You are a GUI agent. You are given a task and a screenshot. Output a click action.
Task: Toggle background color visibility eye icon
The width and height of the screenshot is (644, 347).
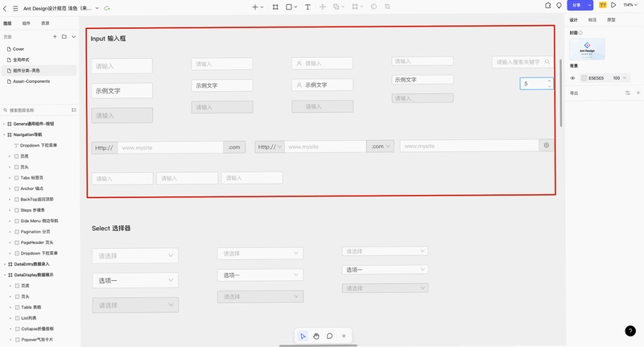point(572,78)
